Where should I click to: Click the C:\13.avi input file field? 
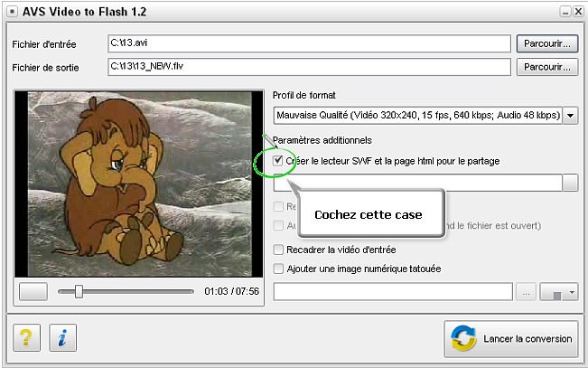pos(309,43)
